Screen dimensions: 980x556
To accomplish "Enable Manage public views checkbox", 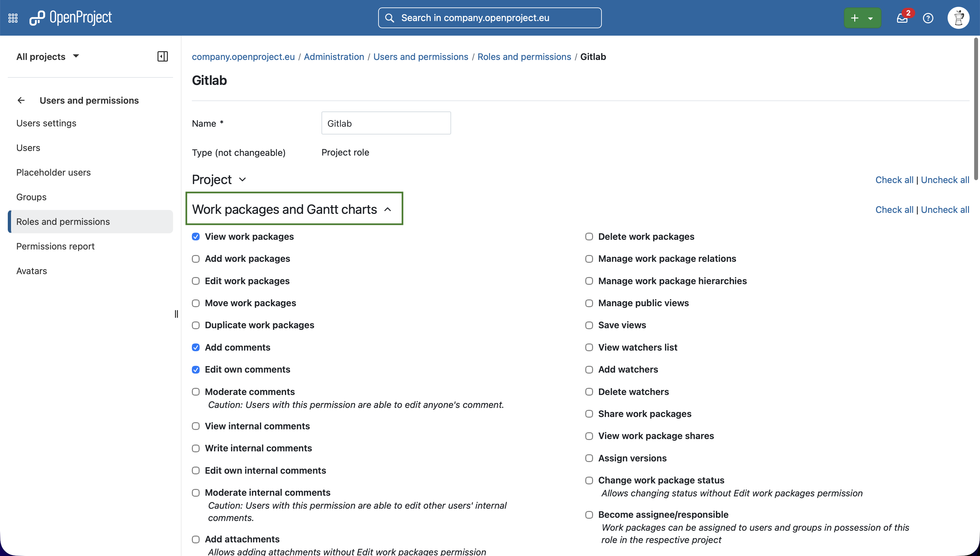I will pos(589,303).
